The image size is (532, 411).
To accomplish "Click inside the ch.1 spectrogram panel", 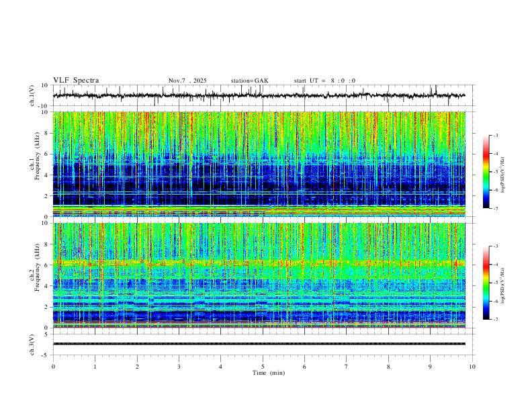I will tap(259, 164).
